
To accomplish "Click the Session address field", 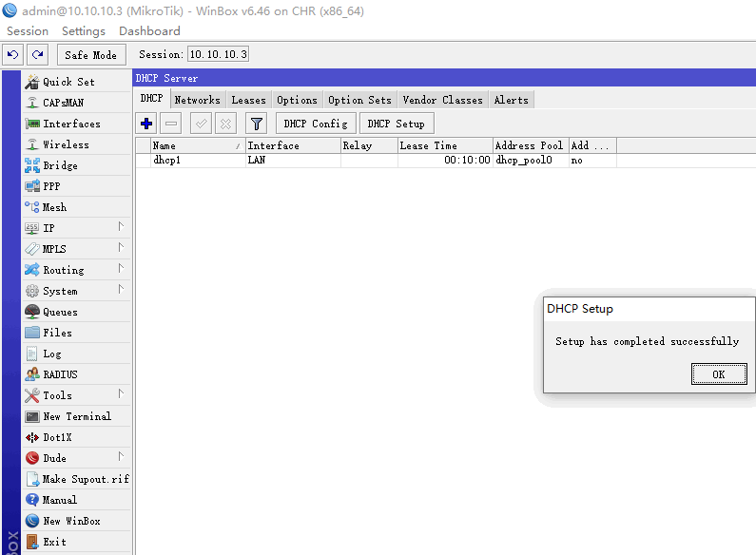I will pyautogui.click(x=218, y=54).
